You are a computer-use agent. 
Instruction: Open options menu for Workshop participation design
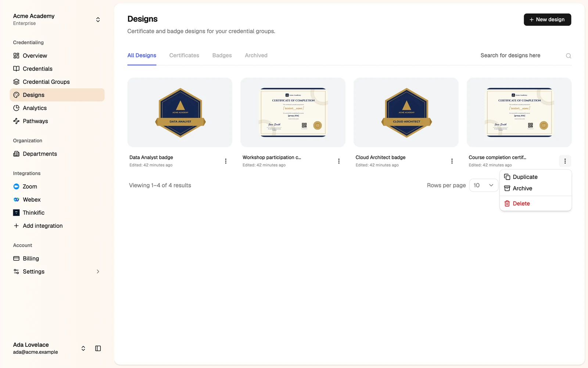(339, 161)
